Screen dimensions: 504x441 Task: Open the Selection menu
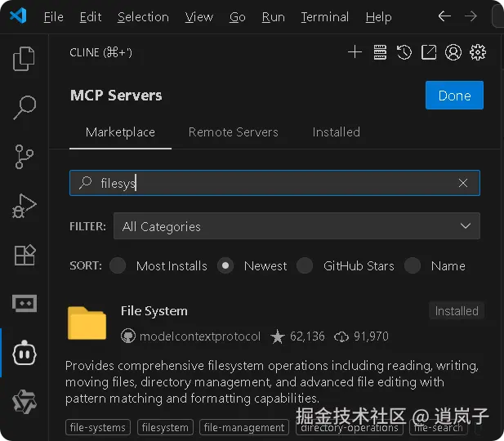click(143, 16)
